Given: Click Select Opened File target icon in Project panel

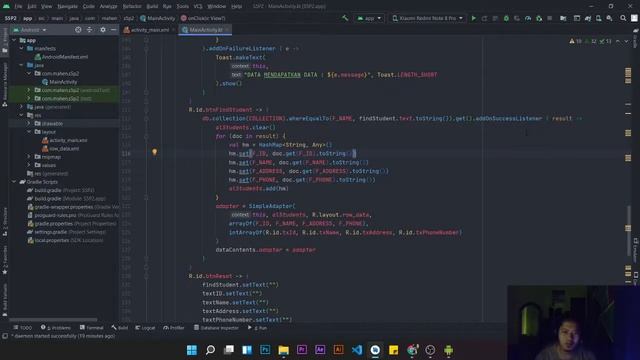Looking at the screenshot, I should point(78,30).
